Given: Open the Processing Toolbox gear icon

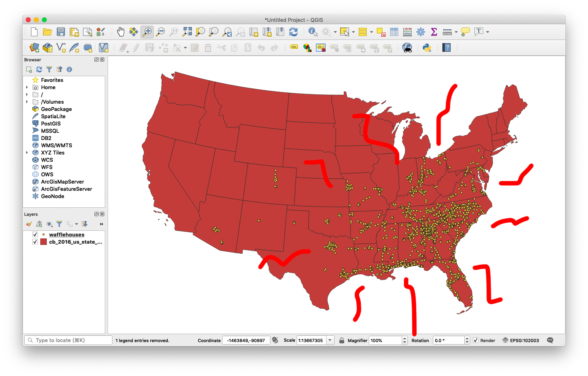Looking at the screenshot, I should coord(421,32).
